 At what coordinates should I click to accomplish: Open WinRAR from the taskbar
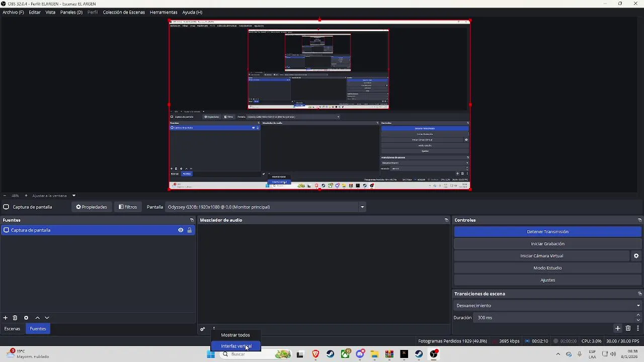pyautogui.click(x=389, y=354)
